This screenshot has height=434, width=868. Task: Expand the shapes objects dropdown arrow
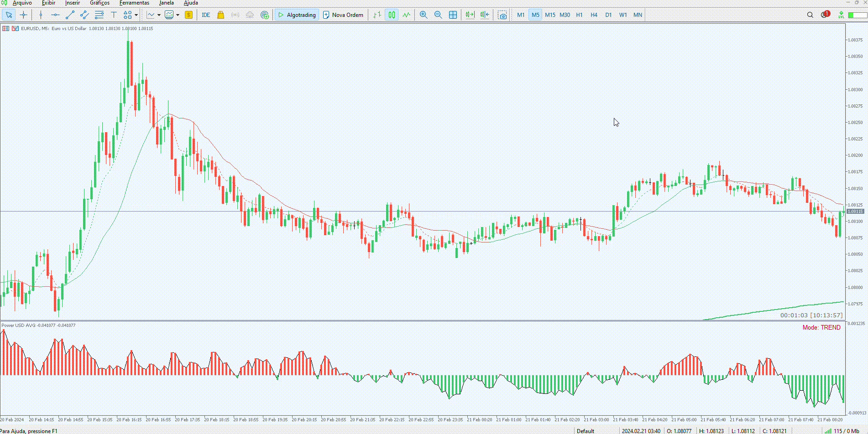coord(136,15)
